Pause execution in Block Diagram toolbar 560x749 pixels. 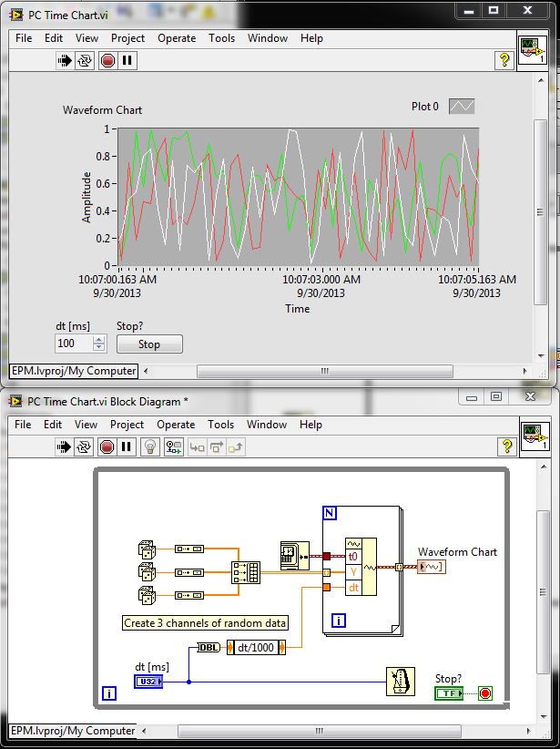(x=126, y=447)
